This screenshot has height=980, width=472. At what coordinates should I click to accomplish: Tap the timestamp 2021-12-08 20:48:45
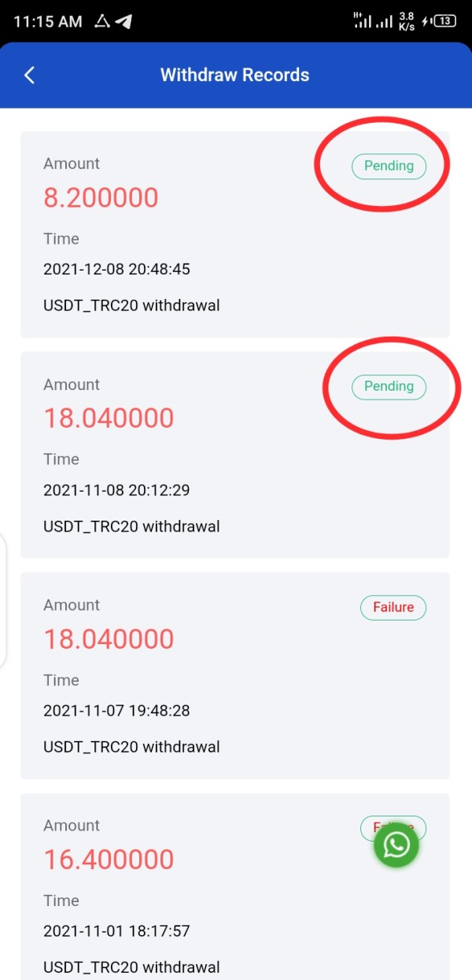click(x=116, y=270)
